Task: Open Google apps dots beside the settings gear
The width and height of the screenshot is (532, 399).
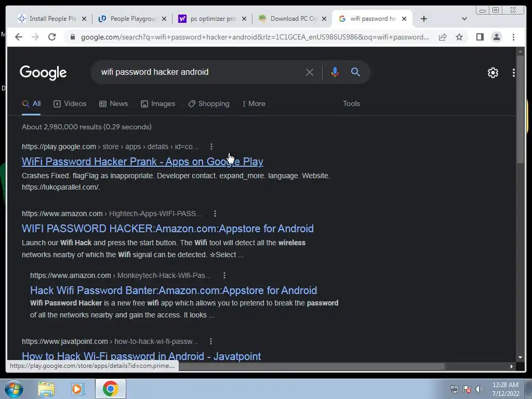Action: [514, 73]
